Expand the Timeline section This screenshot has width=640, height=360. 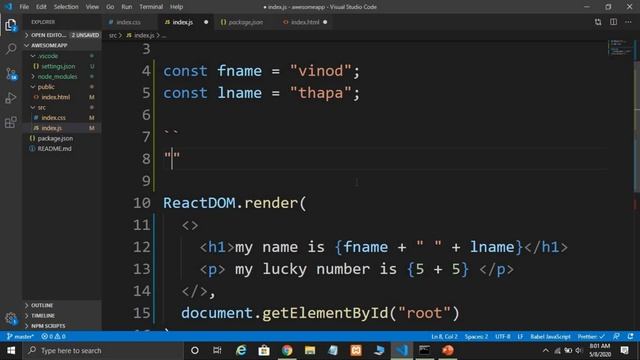[62, 316]
